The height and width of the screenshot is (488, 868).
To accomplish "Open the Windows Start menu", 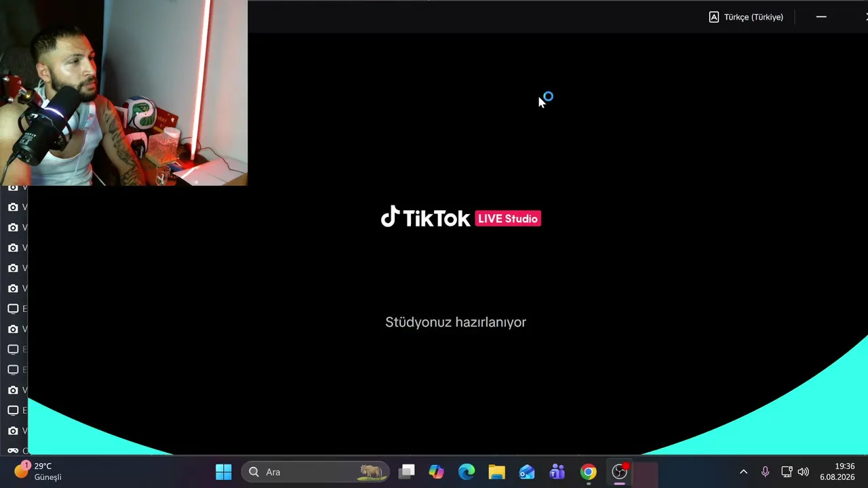I will click(x=223, y=472).
